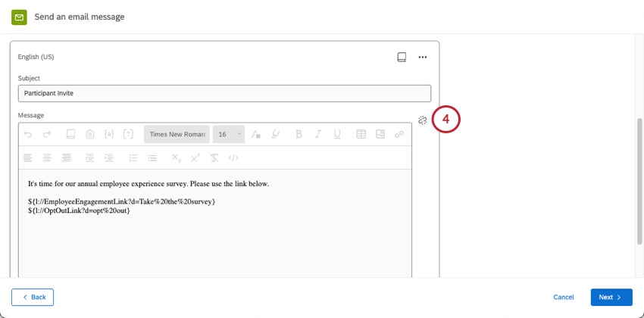Screen dimensions: 644x318
Task: Cancel the email message setup
Action: (x=564, y=297)
